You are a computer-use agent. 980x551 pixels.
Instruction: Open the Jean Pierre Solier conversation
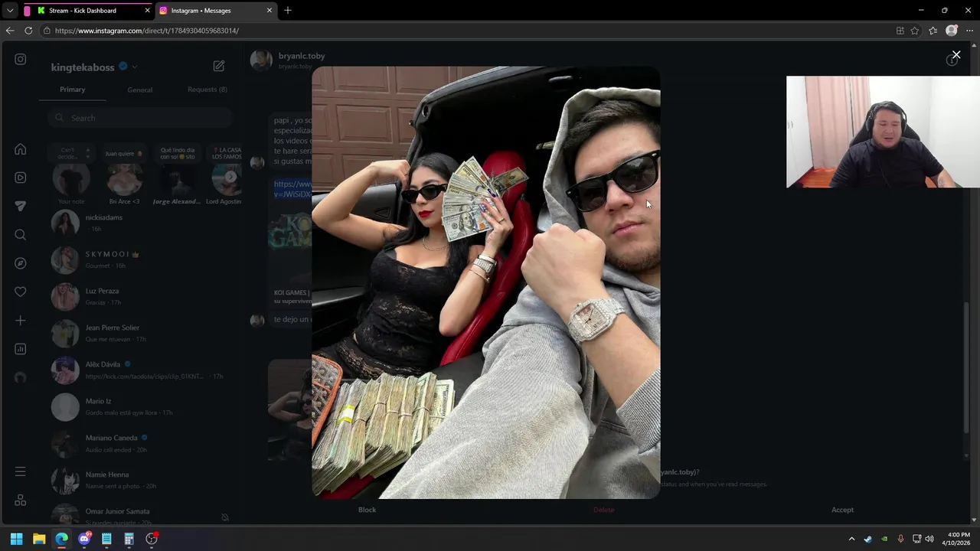[x=140, y=333]
